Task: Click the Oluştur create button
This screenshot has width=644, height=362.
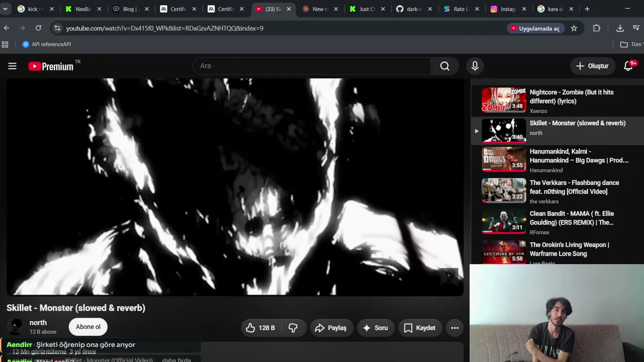Action: 592,66
